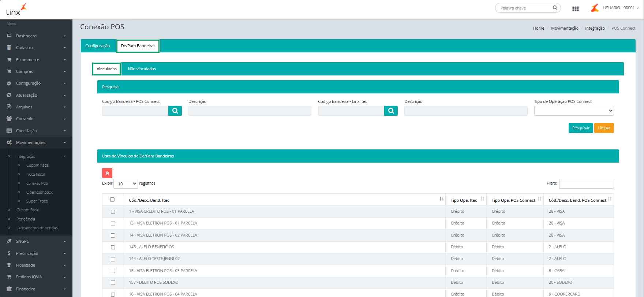Open the apps grid icon
This screenshot has height=297, width=644.
pos(576,9)
